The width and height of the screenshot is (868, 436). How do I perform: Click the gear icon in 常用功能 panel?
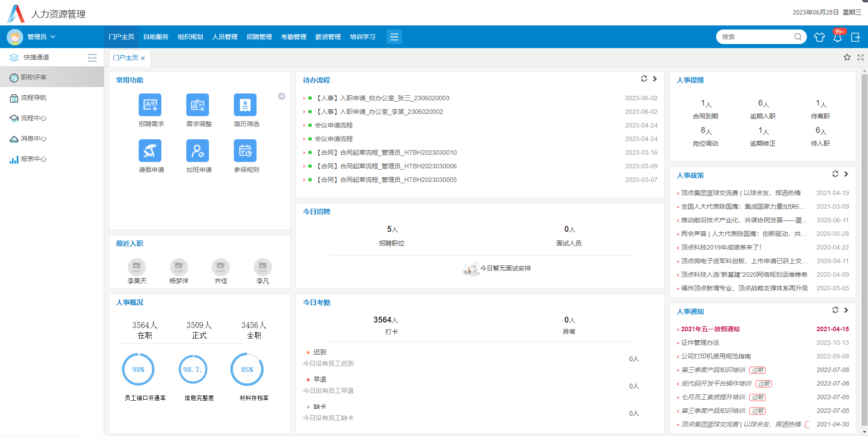[x=281, y=96]
